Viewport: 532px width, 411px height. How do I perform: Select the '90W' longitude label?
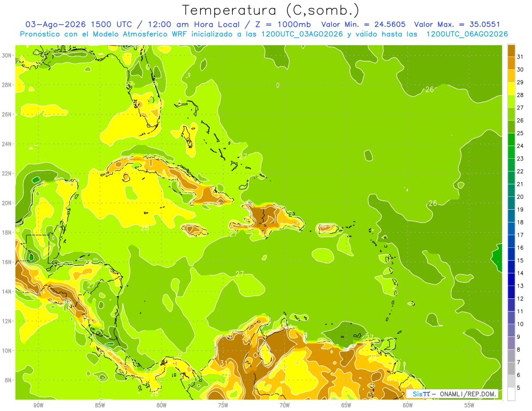click(38, 405)
